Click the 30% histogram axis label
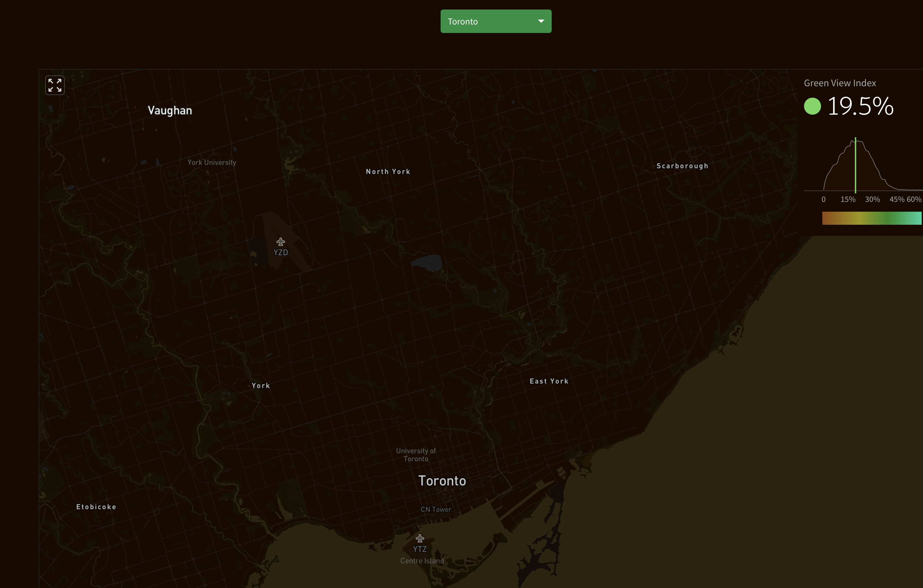Image resolution: width=923 pixels, height=588 pixels. pyautogui.click(x=872, y=199)
